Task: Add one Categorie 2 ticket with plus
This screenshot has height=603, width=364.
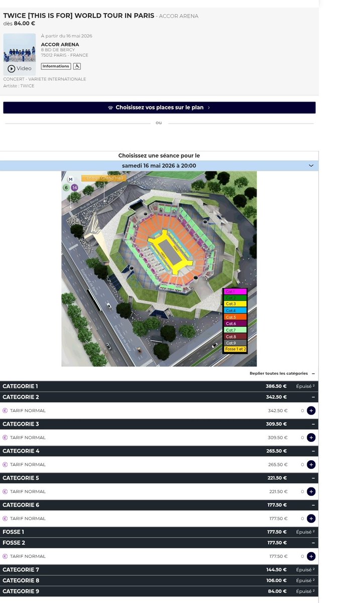Action: [x=311, y=411]
